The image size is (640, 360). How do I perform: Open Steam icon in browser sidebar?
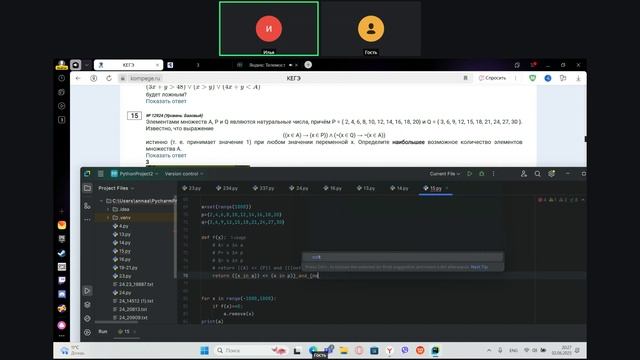click(62, 253)
